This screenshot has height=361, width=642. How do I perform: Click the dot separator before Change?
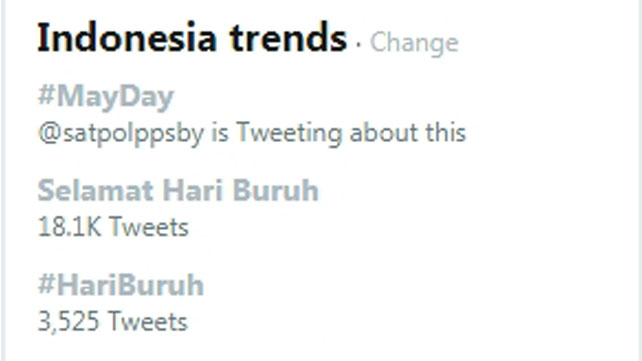[x=359, y=43]
